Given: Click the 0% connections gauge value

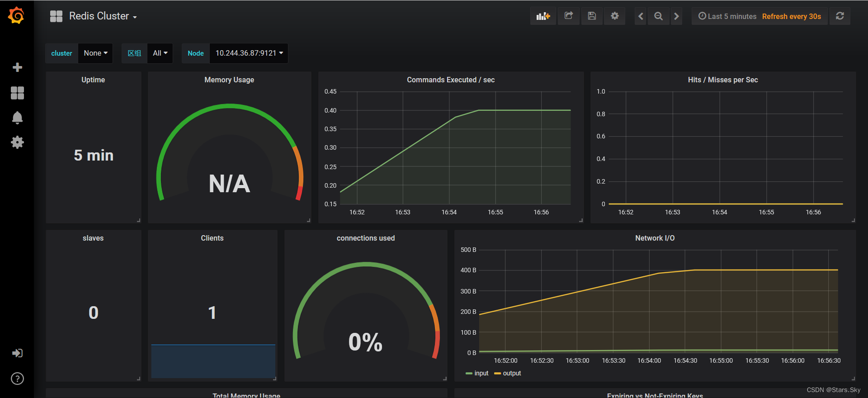Looking at the screenshot, I should click(x=365, y=342).
